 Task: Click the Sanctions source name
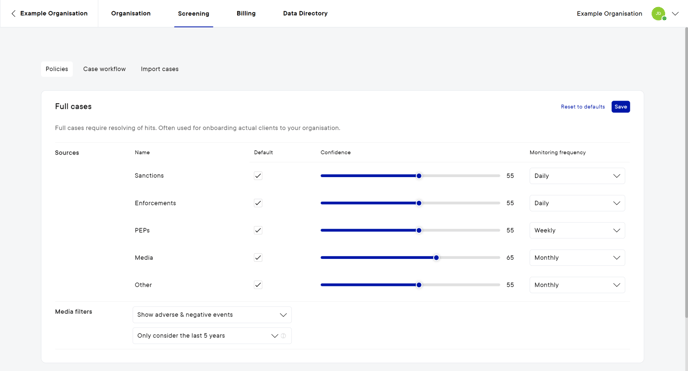pyautogui.click(x=149, y=175)
